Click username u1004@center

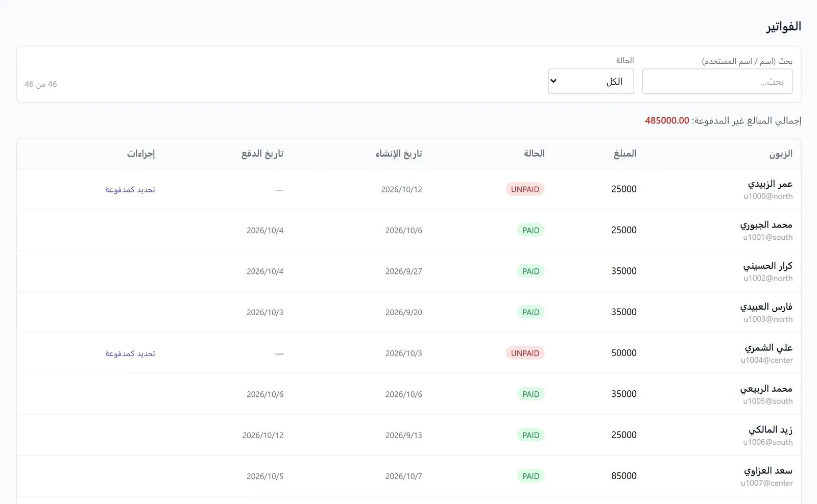[767, 360]
